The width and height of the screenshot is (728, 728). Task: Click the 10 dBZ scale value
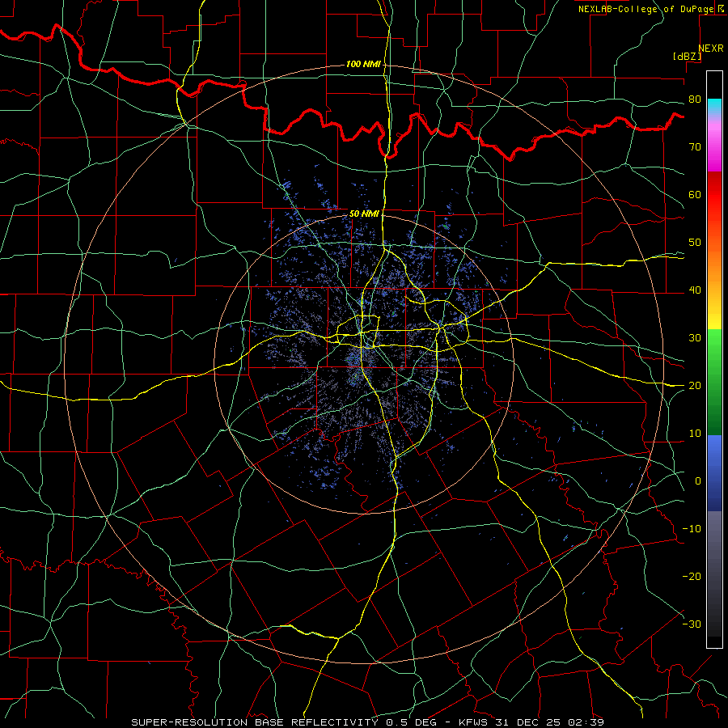[695, 434]
